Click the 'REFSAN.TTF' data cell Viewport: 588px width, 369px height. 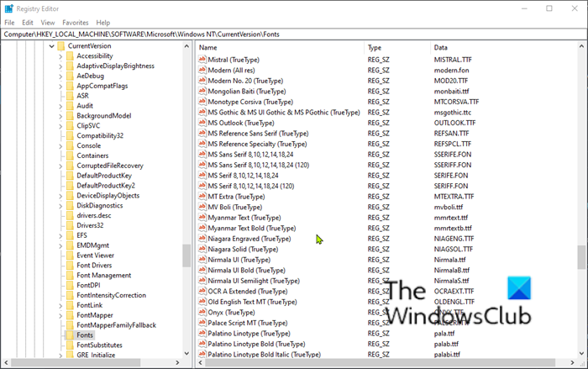click(x=452, y=134)
